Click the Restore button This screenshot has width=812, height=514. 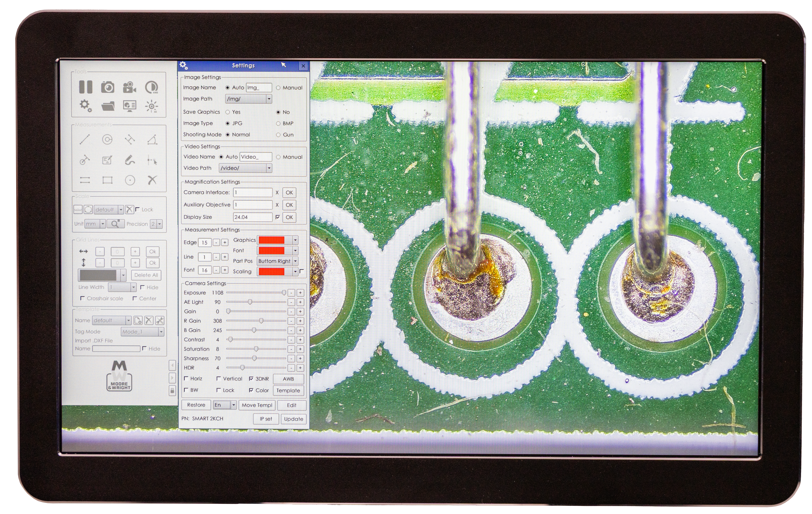(x=196, y=405)
